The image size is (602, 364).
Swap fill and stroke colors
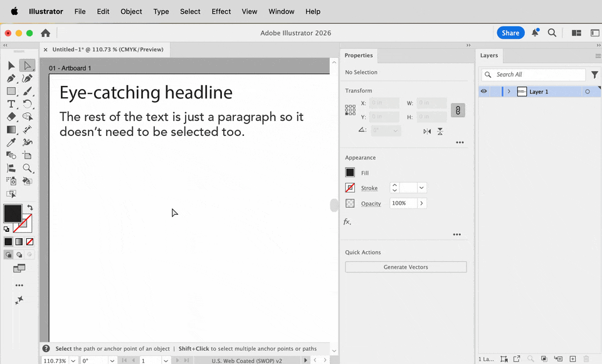click(30, 207)
